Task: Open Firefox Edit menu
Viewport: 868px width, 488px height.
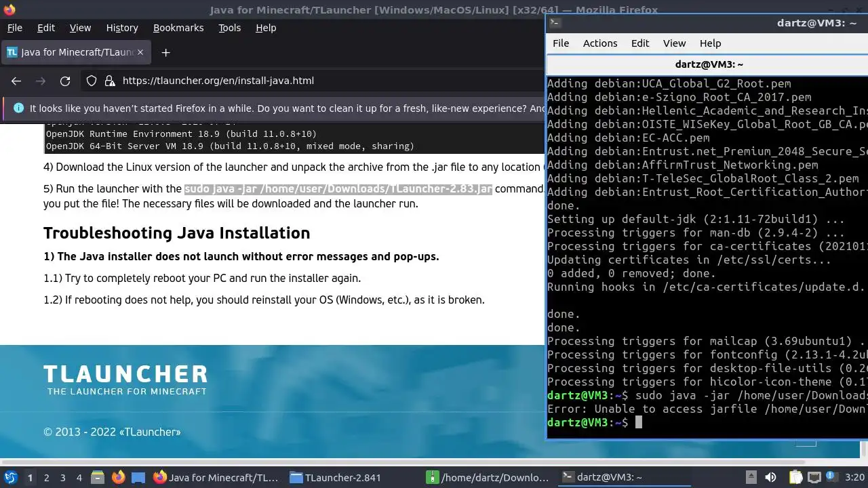Action: click(46, 28)
